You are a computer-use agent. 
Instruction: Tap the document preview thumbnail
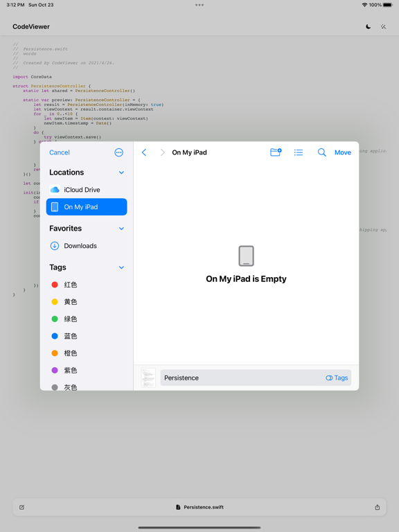(148, 378)
